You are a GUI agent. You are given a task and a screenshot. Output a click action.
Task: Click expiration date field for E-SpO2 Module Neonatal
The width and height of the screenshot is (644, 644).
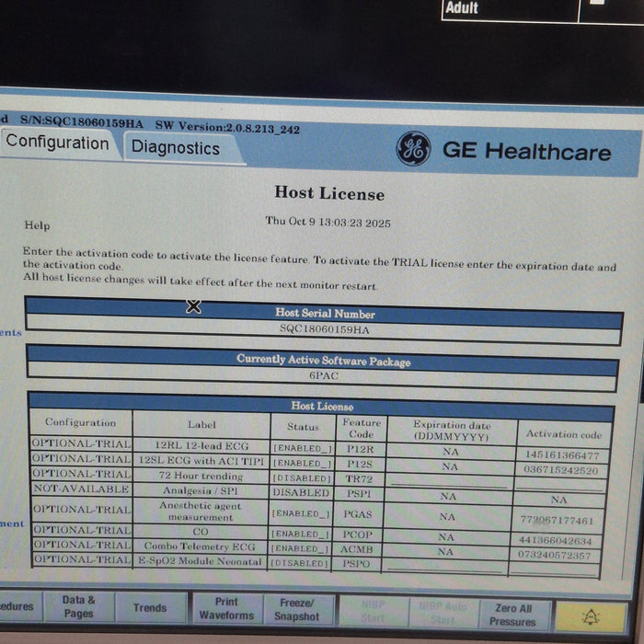tap(443, 566)
